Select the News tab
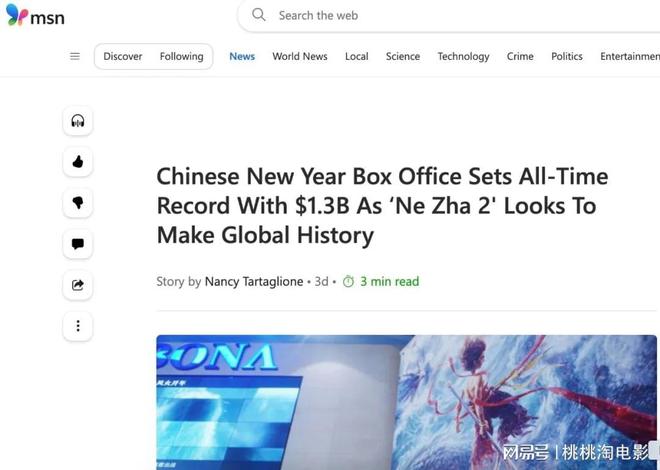The image size is (660, 470). [242, 56]
